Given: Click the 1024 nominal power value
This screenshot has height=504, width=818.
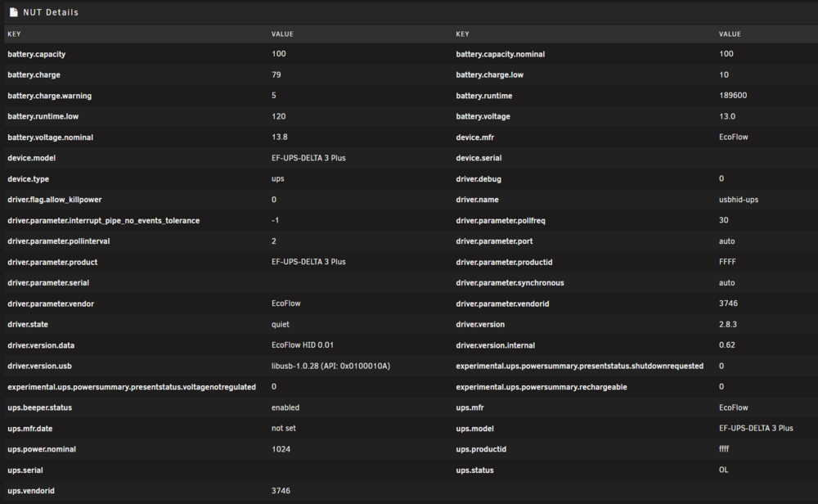Looking at the screenshot, I should 281,449.
